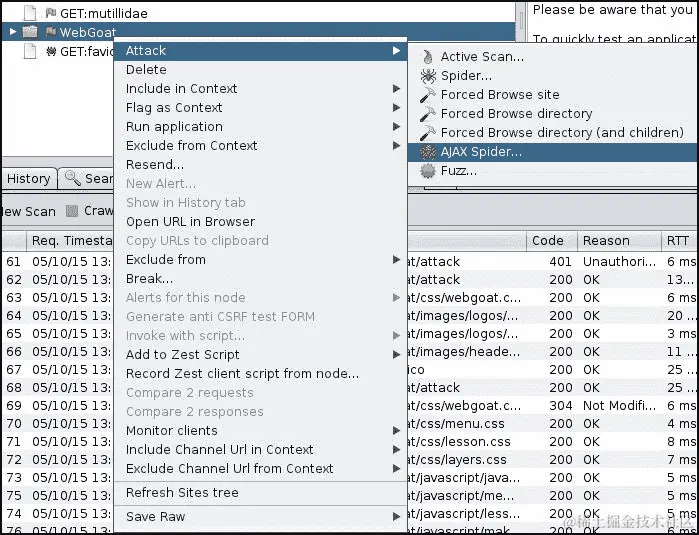Click the spider icon next to GET:favicon node
This screenshot has height=535, width=699.
click(51, 51)
